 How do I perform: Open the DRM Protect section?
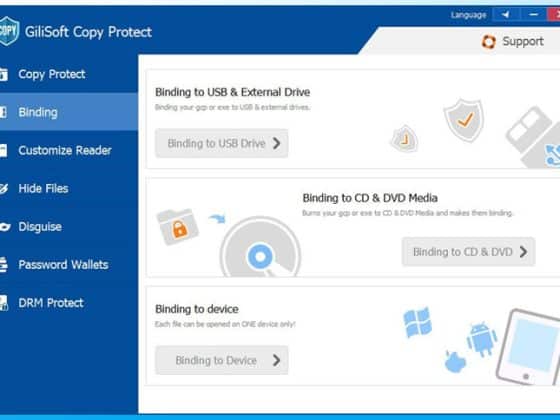click(x=69, y=303)
